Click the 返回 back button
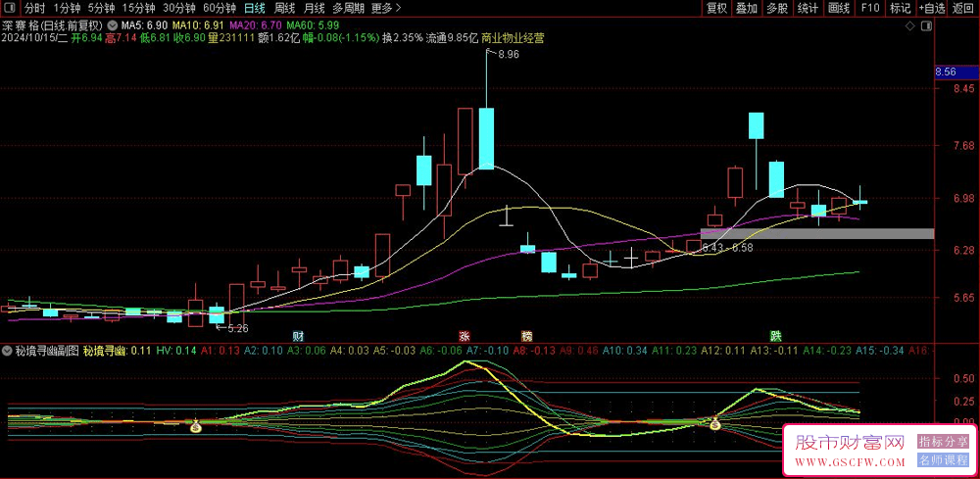 point(963,8)
